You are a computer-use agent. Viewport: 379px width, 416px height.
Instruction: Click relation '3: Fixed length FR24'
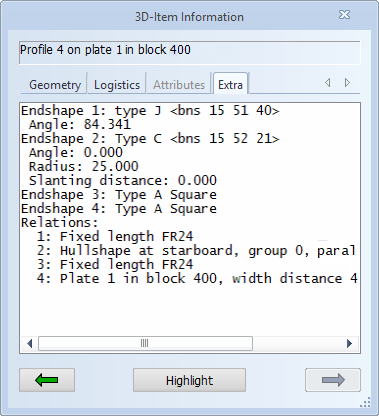click(115, 265)
